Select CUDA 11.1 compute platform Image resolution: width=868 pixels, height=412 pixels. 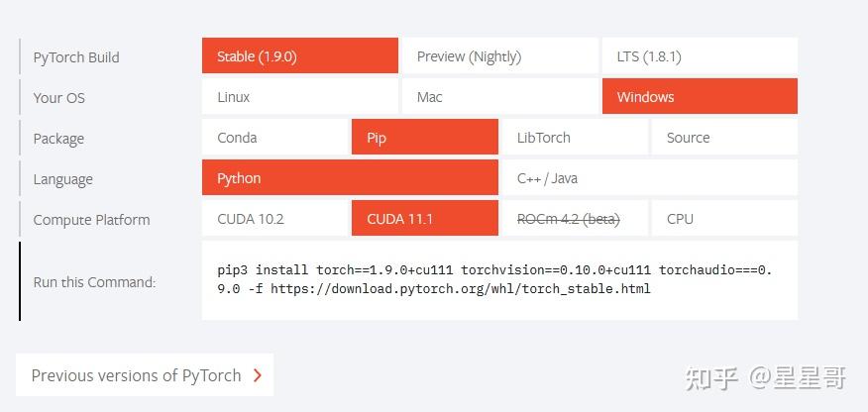[424, 219]
